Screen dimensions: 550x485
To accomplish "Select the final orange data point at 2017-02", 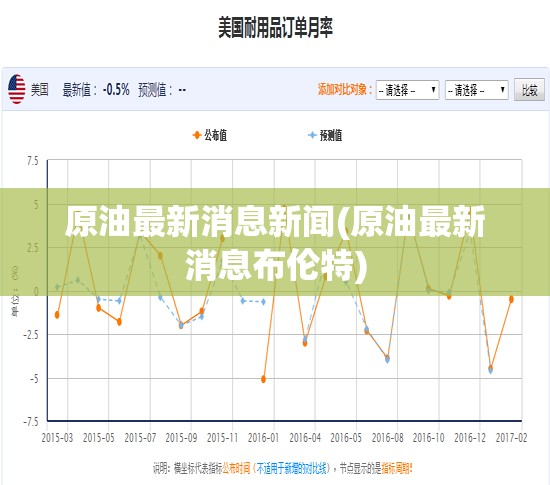I will (511, 299).
